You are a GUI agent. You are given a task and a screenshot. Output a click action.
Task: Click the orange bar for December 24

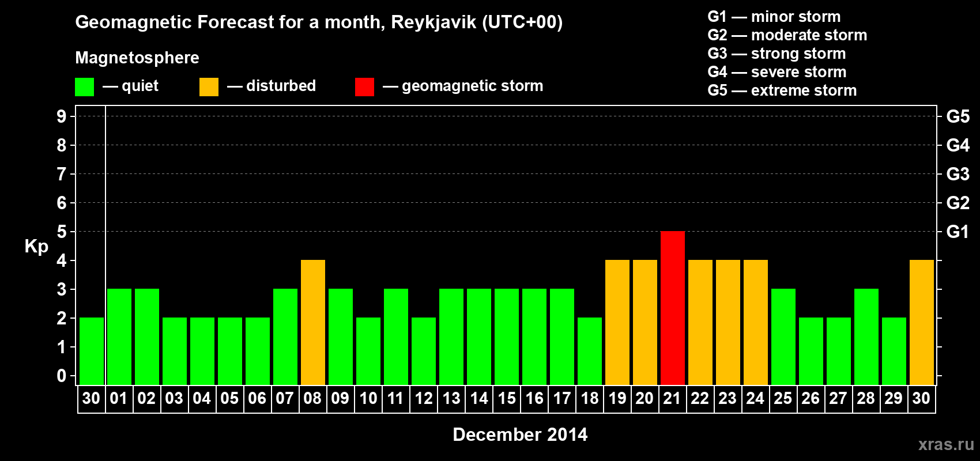pyautogui.click(x=756, y=322)
